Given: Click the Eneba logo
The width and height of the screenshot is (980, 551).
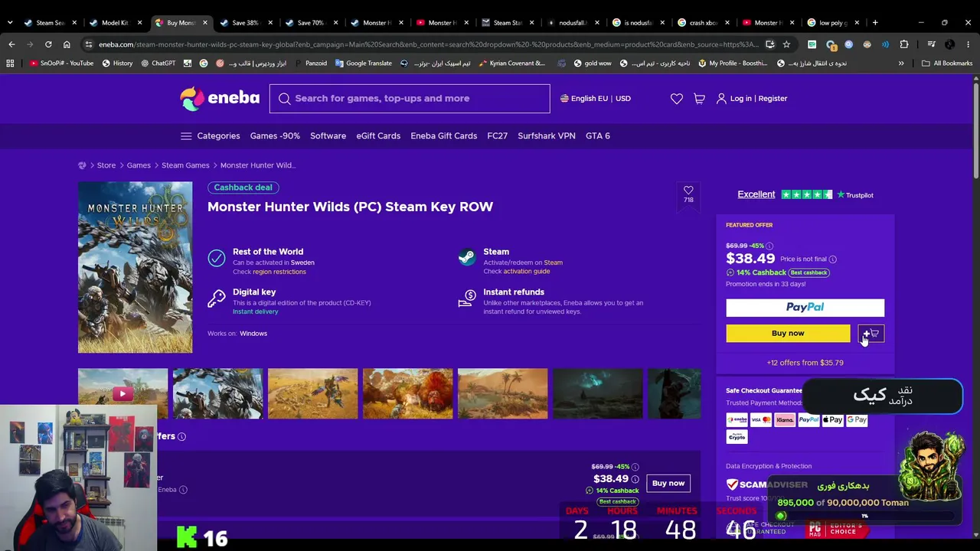Looking at the screenshot, I should click(x=220, y=99).
